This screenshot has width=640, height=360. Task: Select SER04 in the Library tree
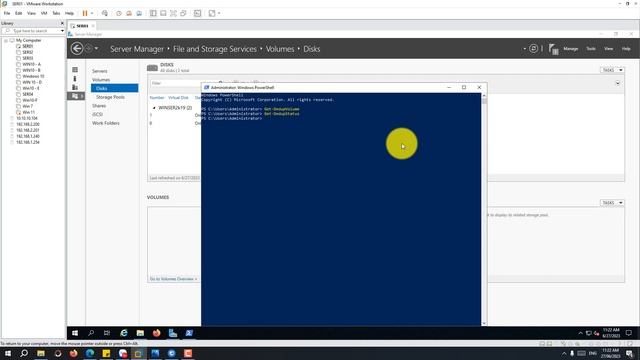[28, 94]
